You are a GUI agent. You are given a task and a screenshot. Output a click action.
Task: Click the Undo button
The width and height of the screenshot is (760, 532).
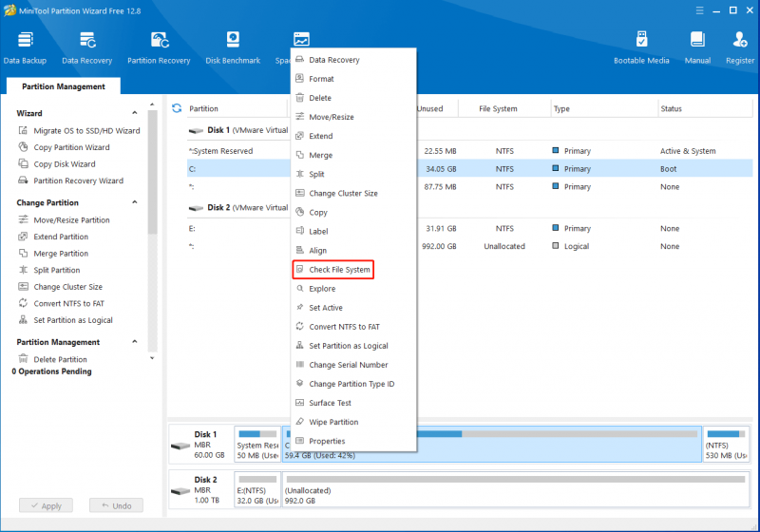[116, 505]
